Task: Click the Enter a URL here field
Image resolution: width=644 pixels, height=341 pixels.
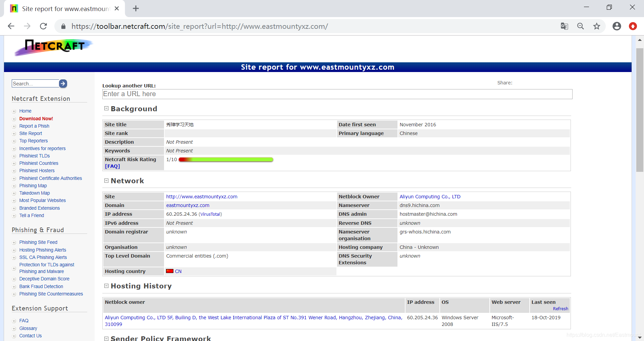Action: [x=337, y=94]
